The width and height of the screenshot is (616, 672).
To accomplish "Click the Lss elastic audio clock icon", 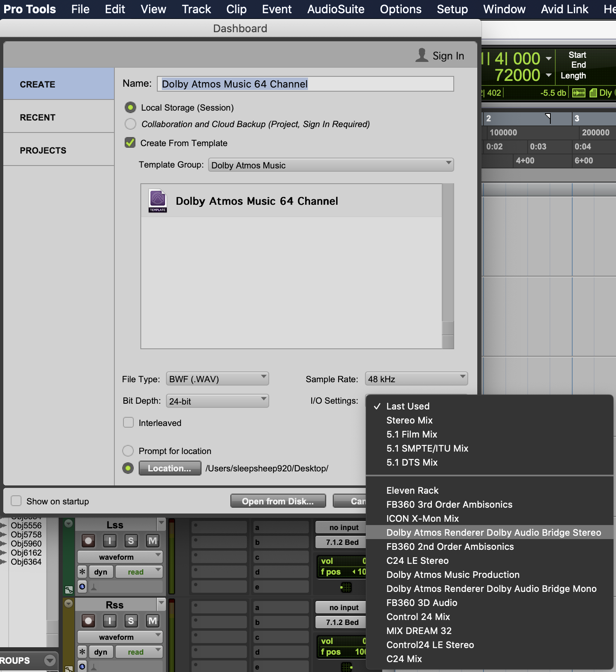I will coord(82,587).
